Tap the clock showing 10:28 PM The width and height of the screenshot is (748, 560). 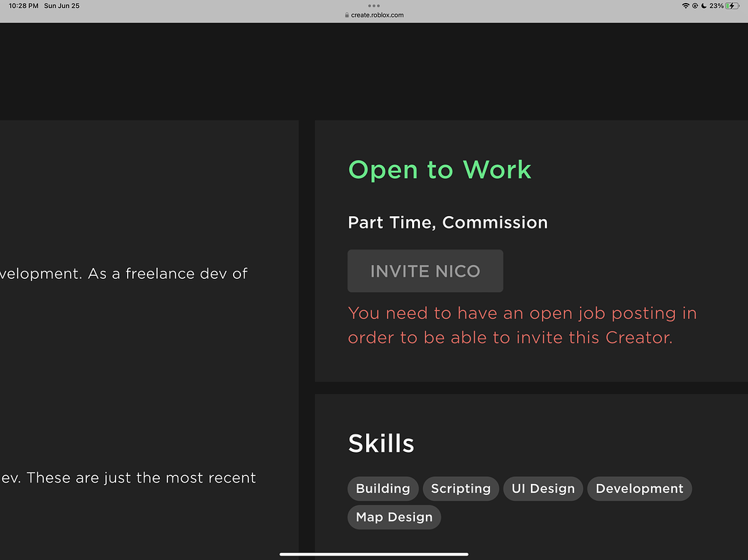23,6
